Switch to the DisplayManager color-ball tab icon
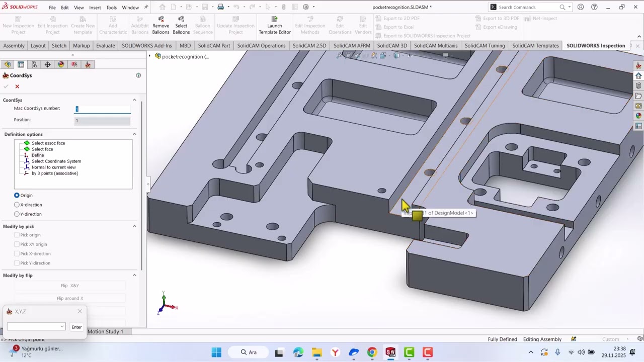644x362 pixels. tap(61, 64)
